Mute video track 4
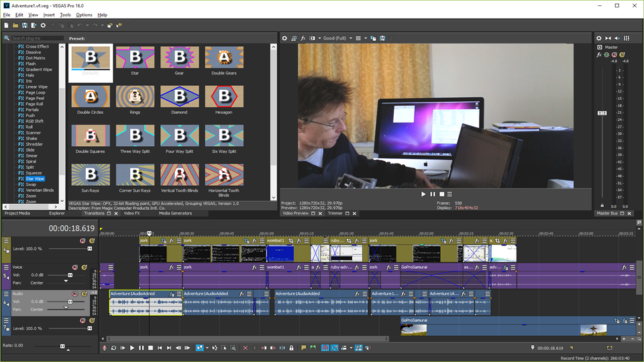The height and width of the screenshot is (362, 644). [83, 241]
